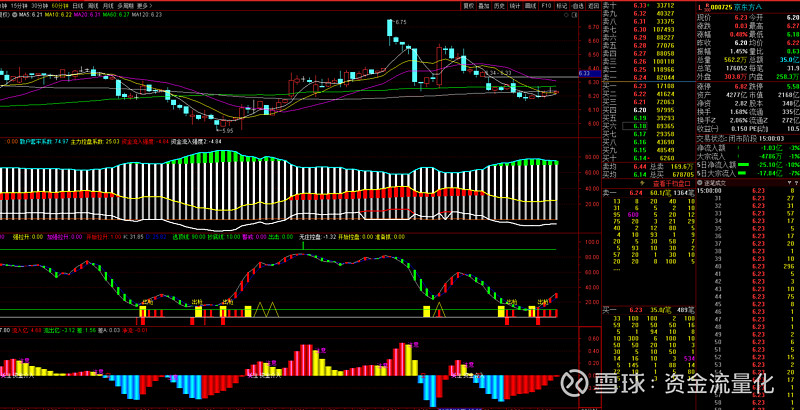Screen dimensions: 800x410
Task: Click the R 300 badge by stock code
Action: 708,7
